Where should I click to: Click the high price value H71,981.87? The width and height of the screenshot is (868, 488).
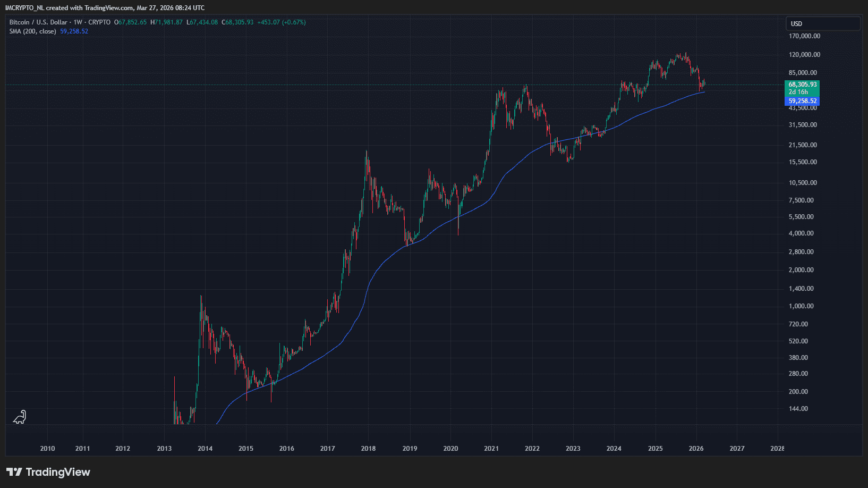point(167,22)
